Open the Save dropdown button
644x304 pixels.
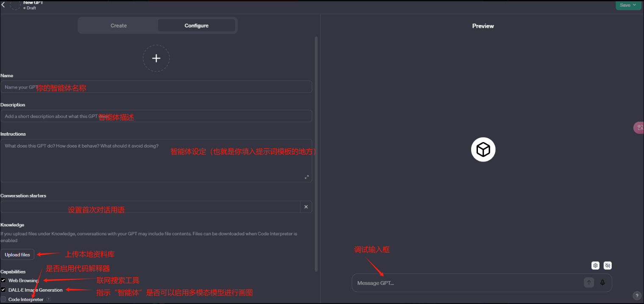pyautogui.click(x=628, y=5)
